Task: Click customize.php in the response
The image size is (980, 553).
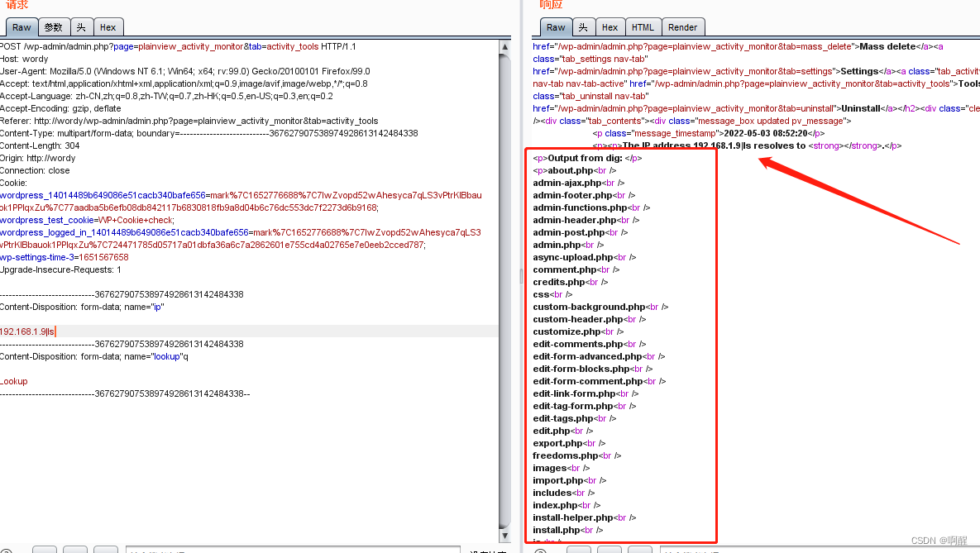Action: click(x=566, y=331)
